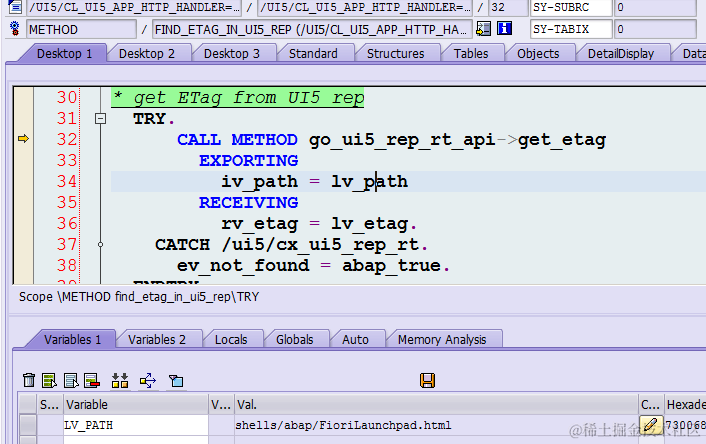Click the SY-SUBRC field
706x444 pixels.
click(x=571, y=7)
